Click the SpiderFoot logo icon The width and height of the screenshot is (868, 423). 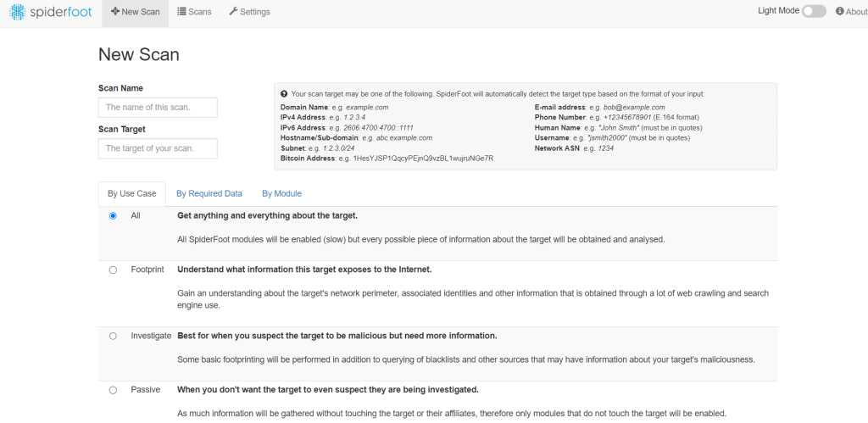18,12
